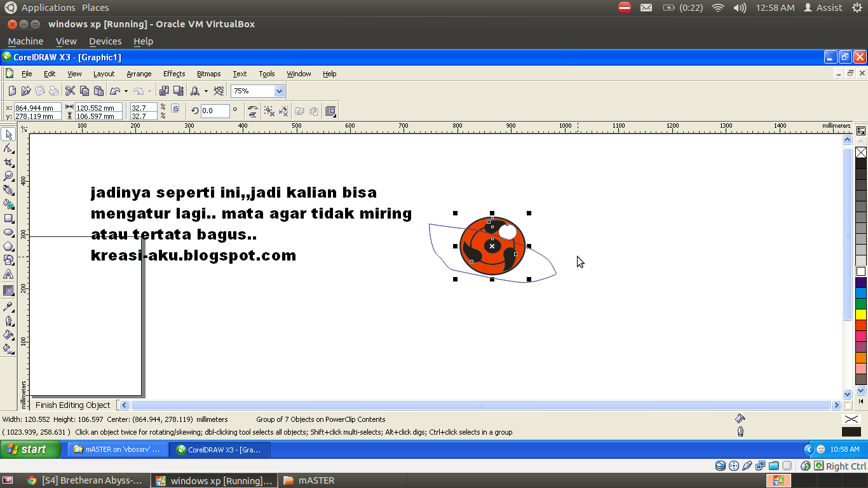
Task: Select the Rectangle tool
Action: (x=8, y=218)
